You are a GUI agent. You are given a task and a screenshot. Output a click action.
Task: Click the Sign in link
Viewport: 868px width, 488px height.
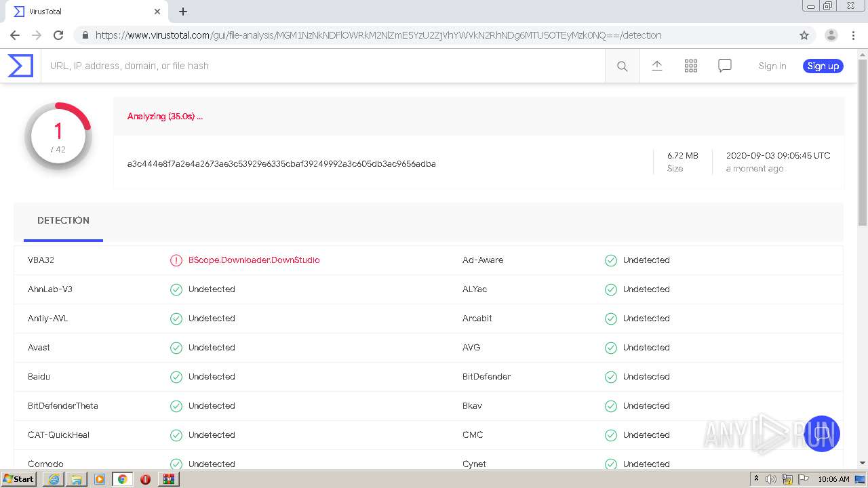click(772, 66)
